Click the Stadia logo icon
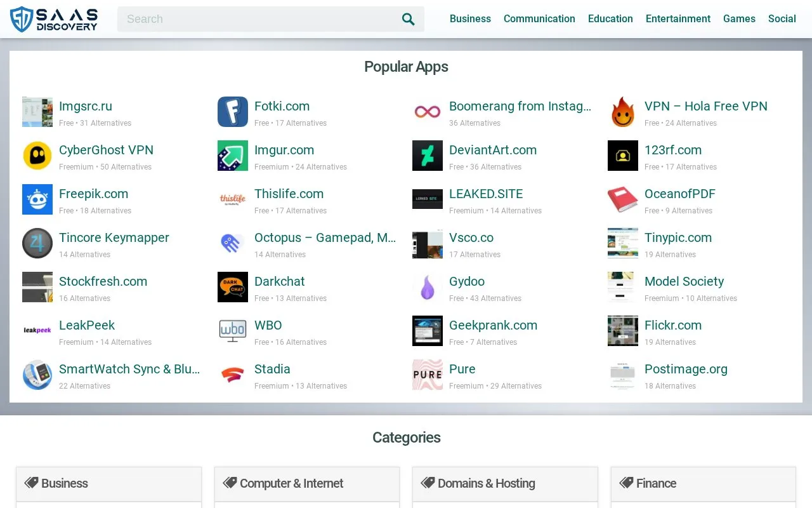 tap(233, 375)
